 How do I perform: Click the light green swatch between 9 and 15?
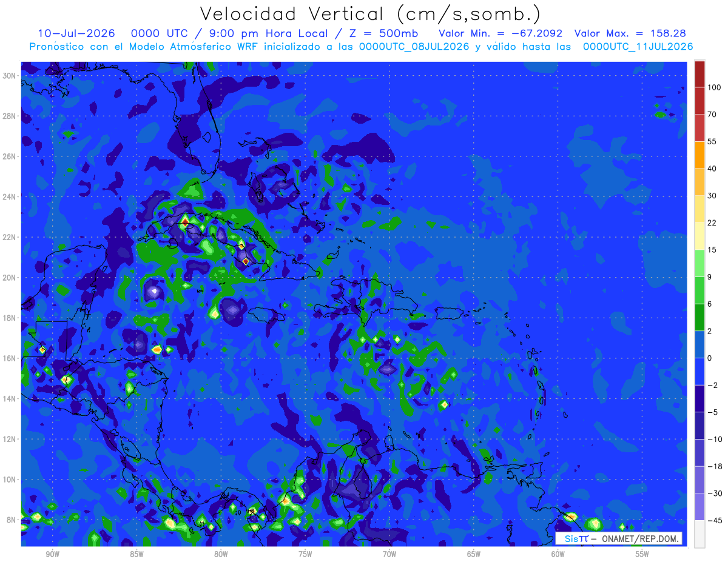coord(699,263)
